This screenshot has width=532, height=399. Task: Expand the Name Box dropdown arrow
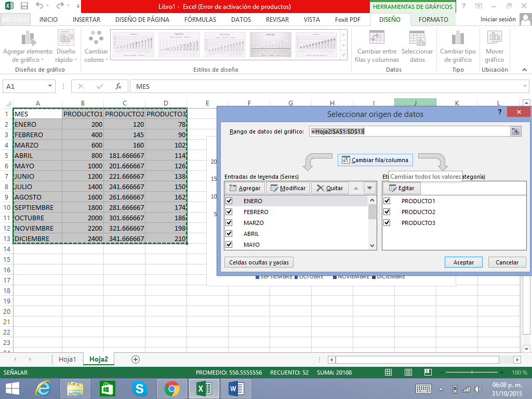50,86
